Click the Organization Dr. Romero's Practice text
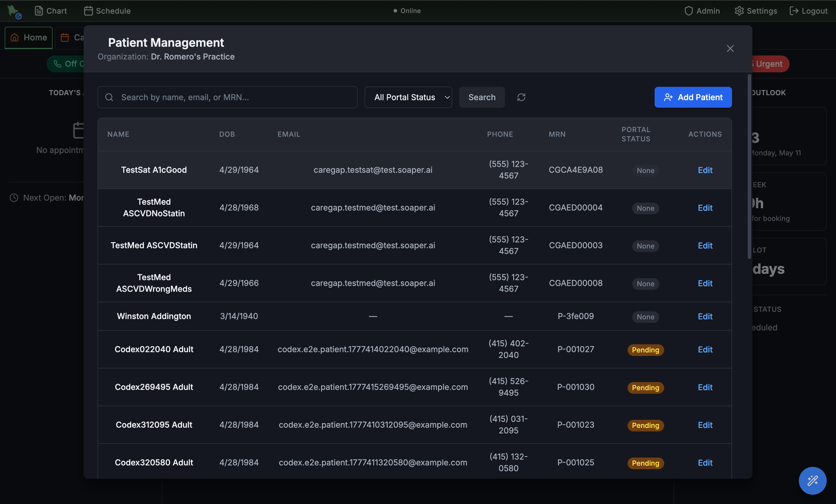This screenshot has height=504, width=836. pos(166,57)
